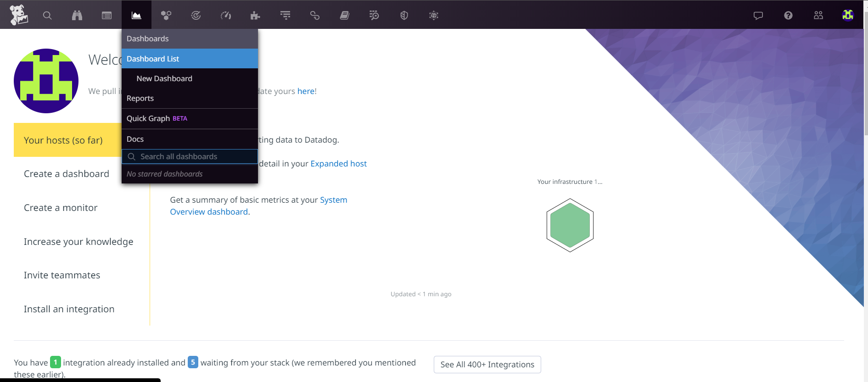The height and width of the screenshot is (382, 868).
Task: Click the Dashboards menu header
Action: coord(190,39)
